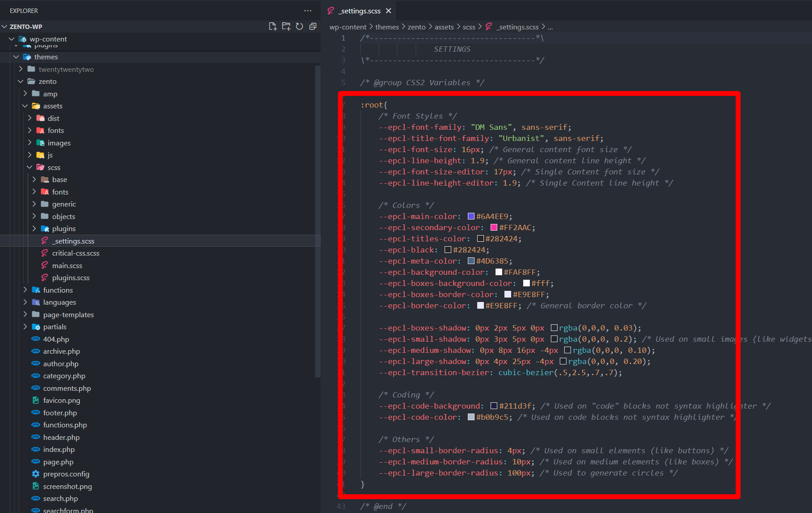Open header.php file
This screenshot has width=812, height=513.
click(x=61, y=438)
